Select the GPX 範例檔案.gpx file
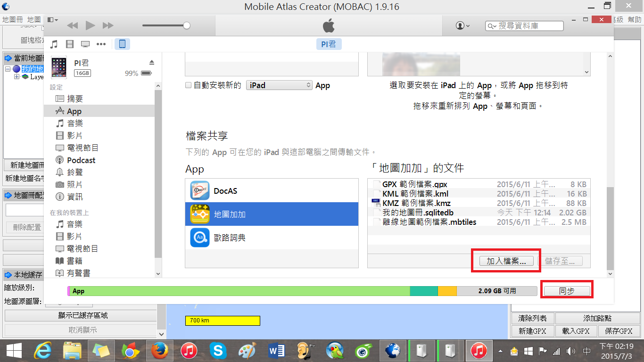The width and height of the screenshot is (644, 362). tap(479, 184)
